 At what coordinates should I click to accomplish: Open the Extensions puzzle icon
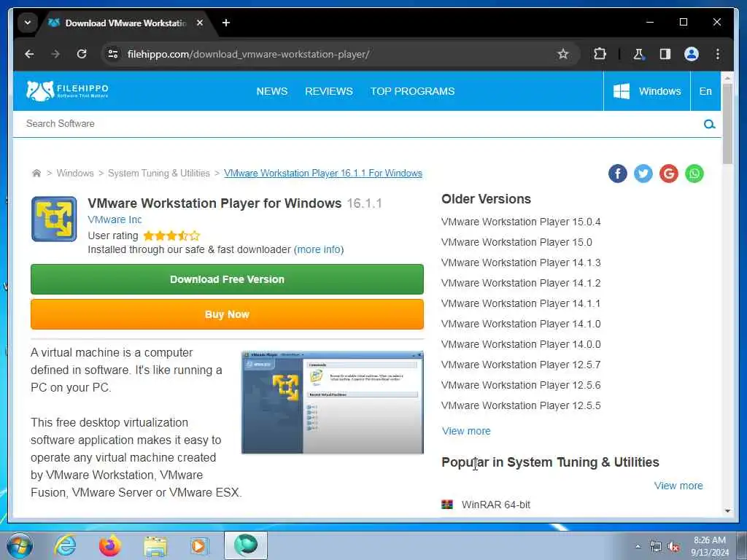point(600,54)
